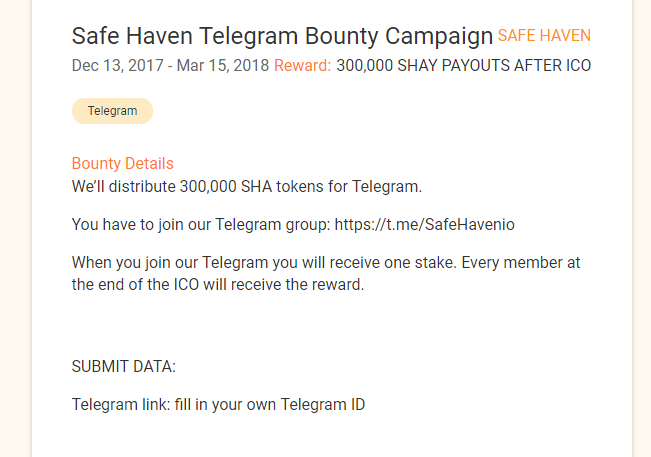
Task: Click the orange Reward: label
Action: click(x=302, y=66)
